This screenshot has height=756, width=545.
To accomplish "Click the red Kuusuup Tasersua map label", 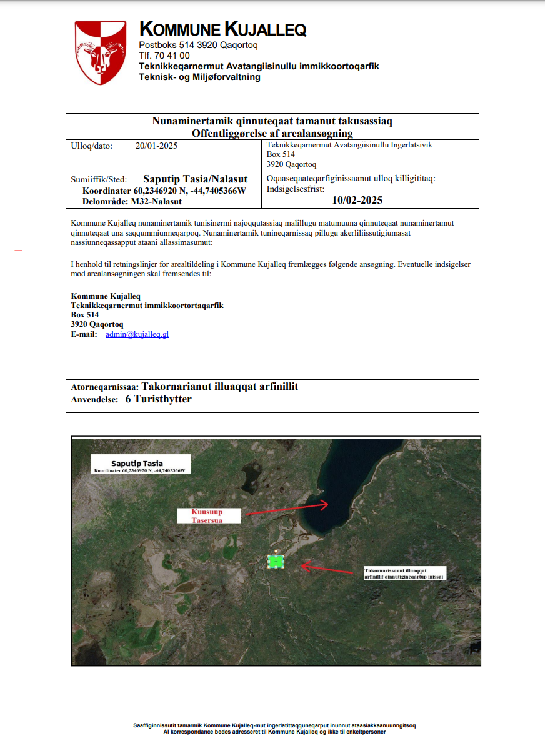I will (207, 515).
